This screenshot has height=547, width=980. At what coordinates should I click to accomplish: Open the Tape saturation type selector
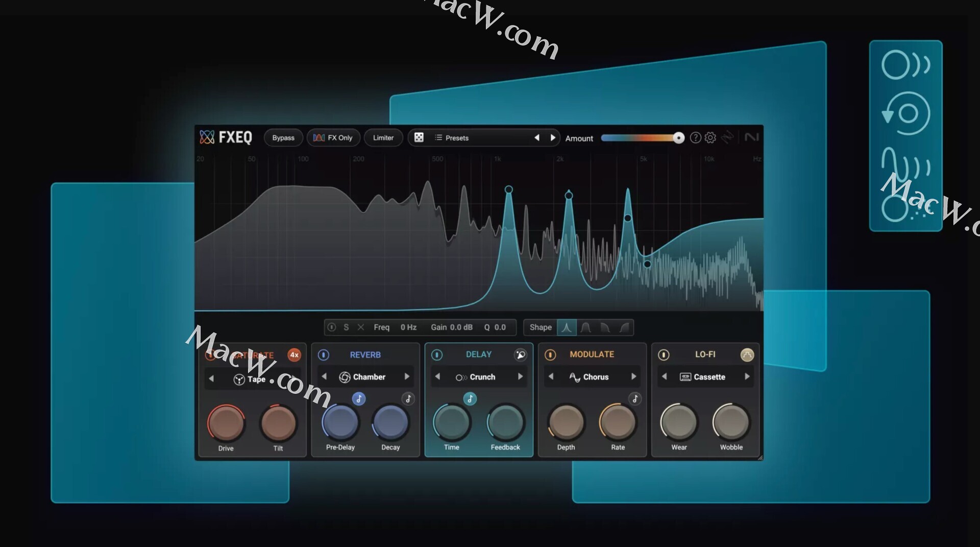[x=250, y=379]
